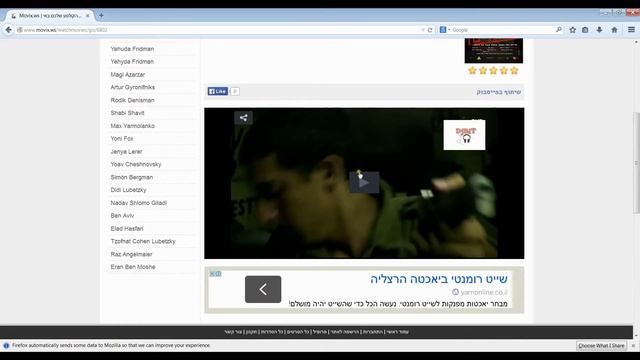Rate the movie one star

(472, 71)
